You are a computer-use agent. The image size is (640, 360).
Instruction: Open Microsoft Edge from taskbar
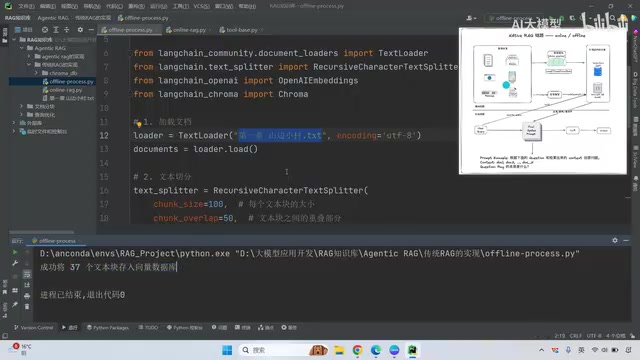tap(376, 350)
